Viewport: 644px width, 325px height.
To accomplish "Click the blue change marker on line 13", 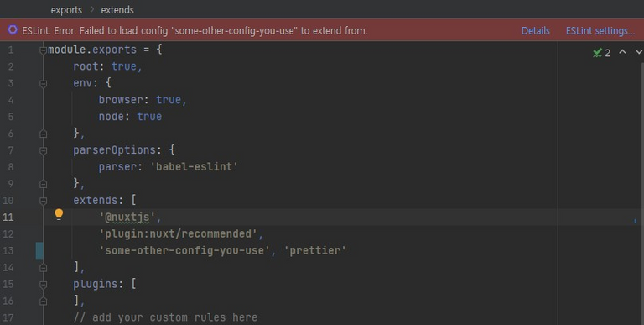I will point(39,250).
